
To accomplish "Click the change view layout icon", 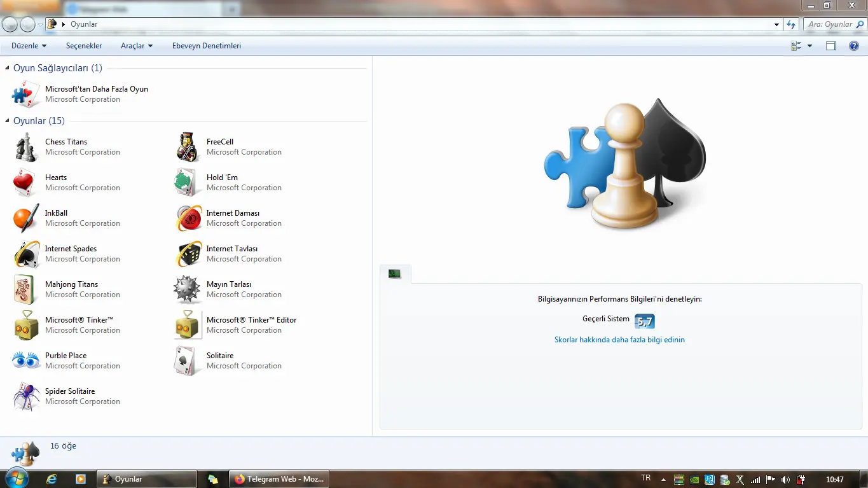I will (x=796, y=46).
